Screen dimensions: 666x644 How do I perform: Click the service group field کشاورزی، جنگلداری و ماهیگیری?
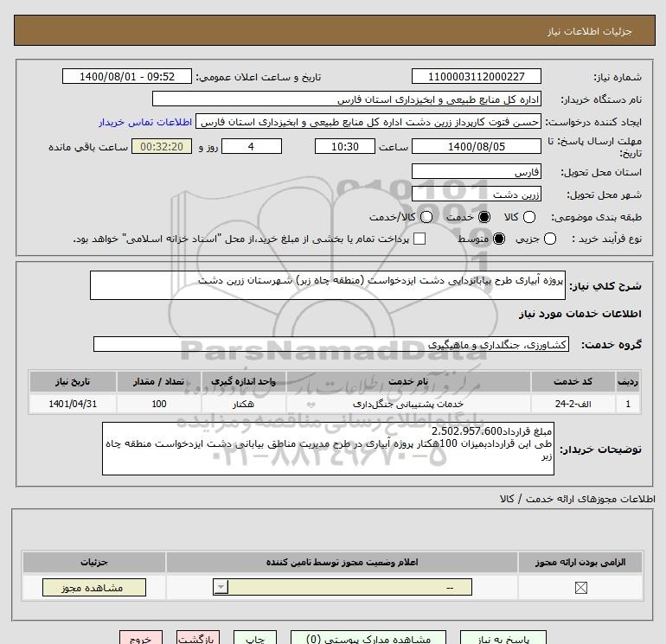(x=331, y=344)
